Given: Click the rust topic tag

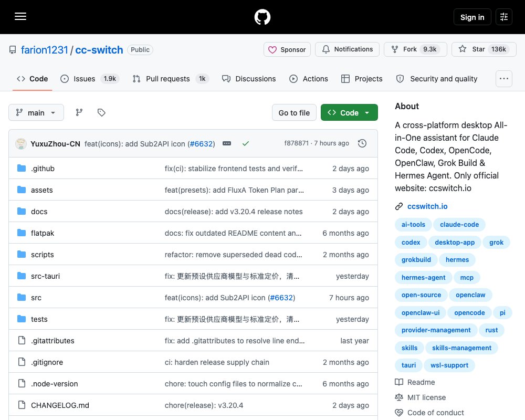Looking at the screenshot, I should [x=491, y=330].
